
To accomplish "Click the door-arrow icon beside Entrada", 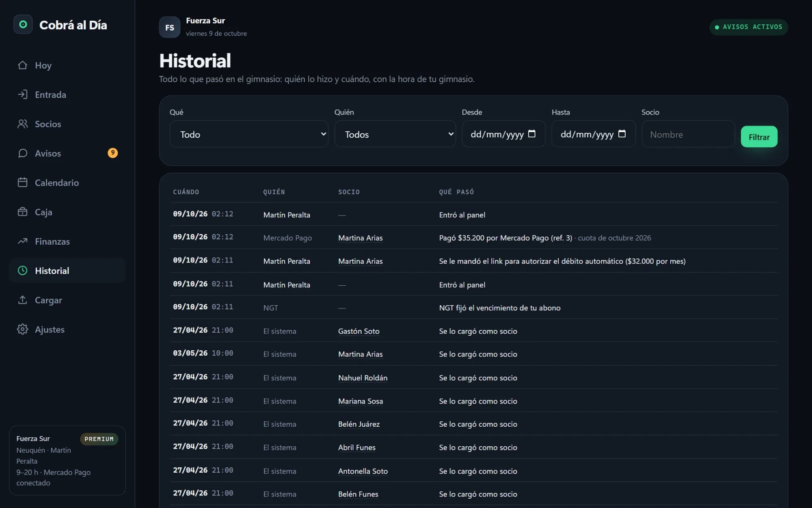I will click(x=23, y=94).
